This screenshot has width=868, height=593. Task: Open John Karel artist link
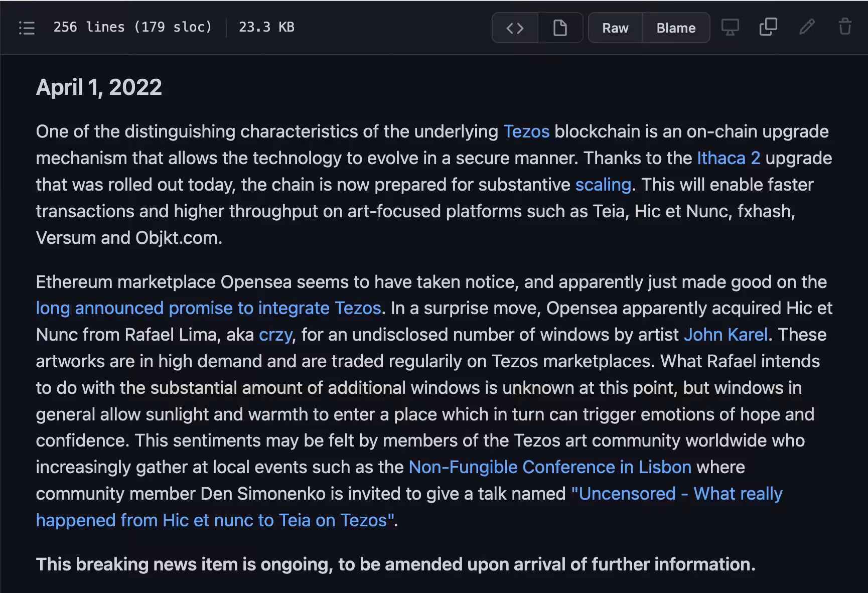tap(726, 335)
